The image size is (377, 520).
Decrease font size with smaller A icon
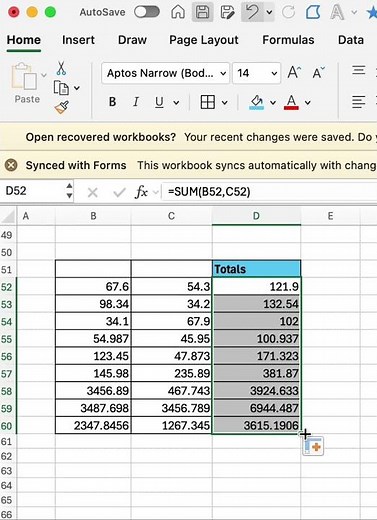318,72
